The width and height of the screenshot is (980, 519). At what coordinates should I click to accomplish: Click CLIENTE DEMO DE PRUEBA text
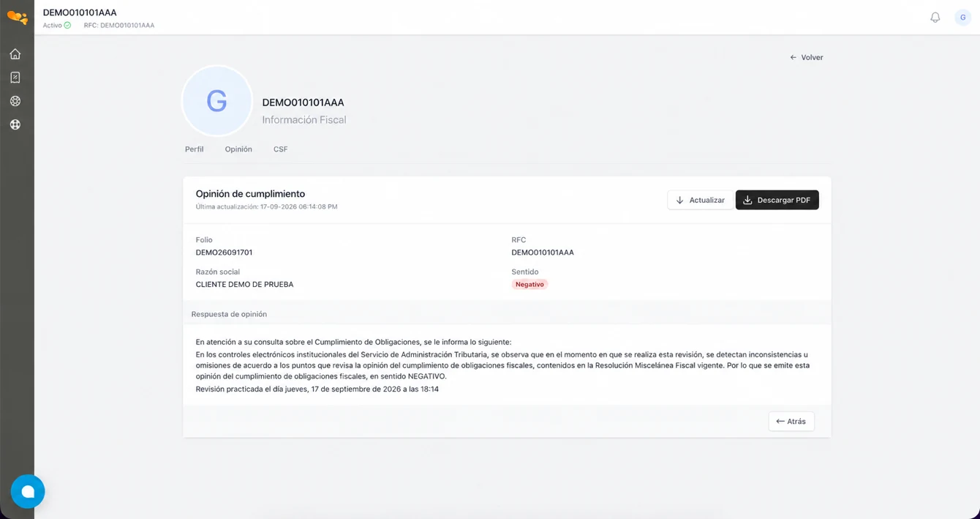244,284
